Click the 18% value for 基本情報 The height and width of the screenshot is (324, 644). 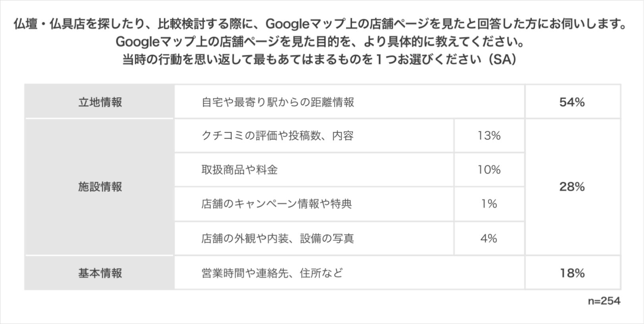pos(572,273)
